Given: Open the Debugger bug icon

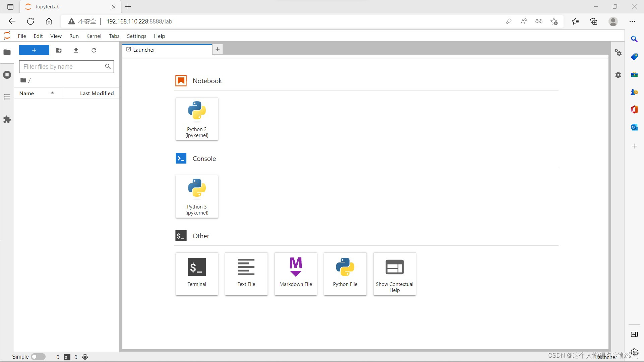Looking at the screenshot, I should [618, 75].
